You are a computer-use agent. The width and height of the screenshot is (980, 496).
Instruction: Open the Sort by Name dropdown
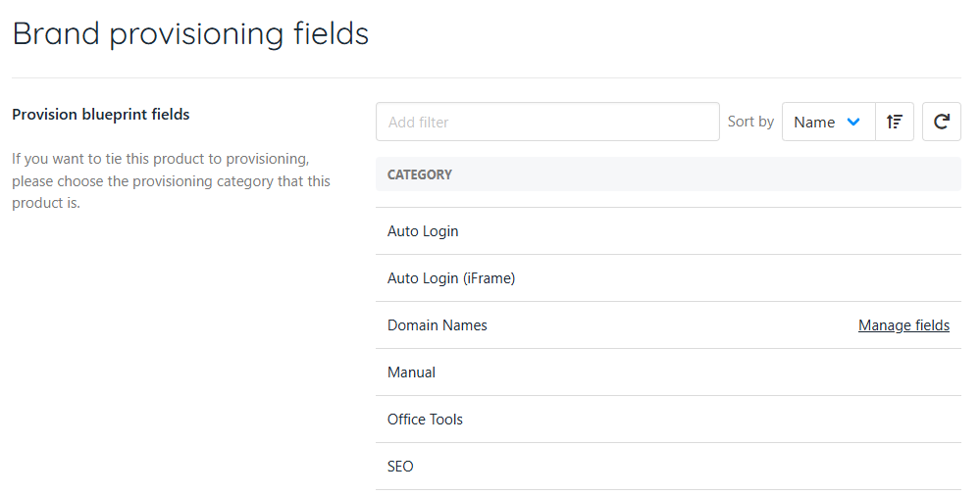[827, 122]
